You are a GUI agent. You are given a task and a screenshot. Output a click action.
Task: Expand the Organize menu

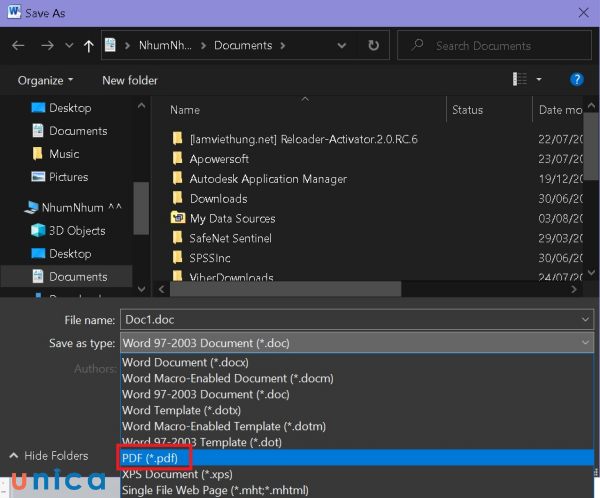[x=45, y=80]
